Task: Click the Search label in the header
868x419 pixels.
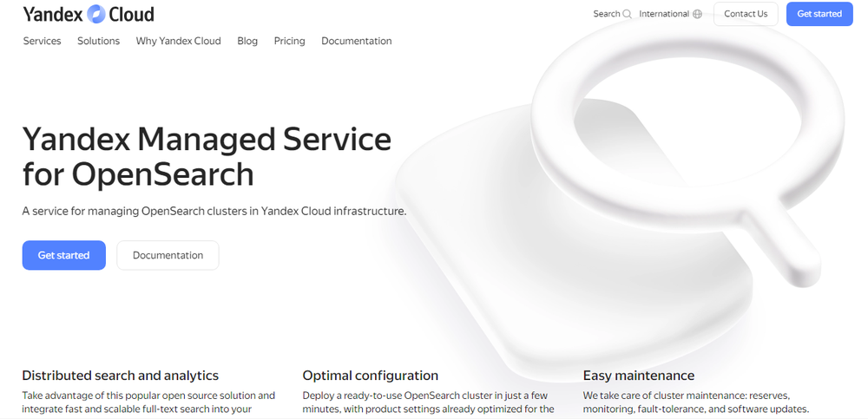Action: click(x=606, y=15)
